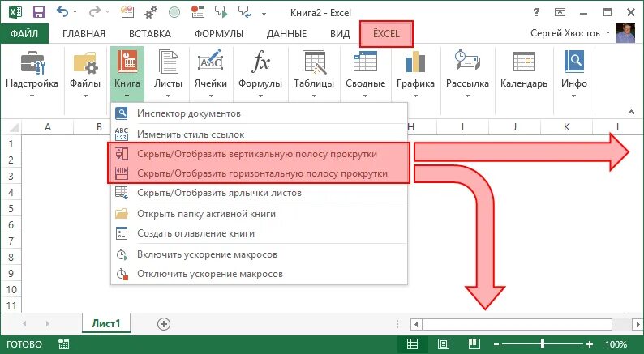Switch to the ФОРМУЛЫ tab

[219, 34]
